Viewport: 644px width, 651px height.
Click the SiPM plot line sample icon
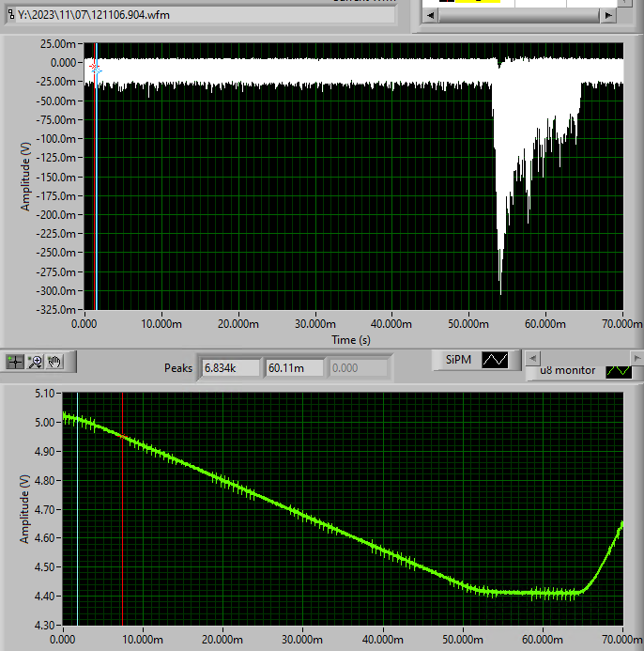pos(495,360)
